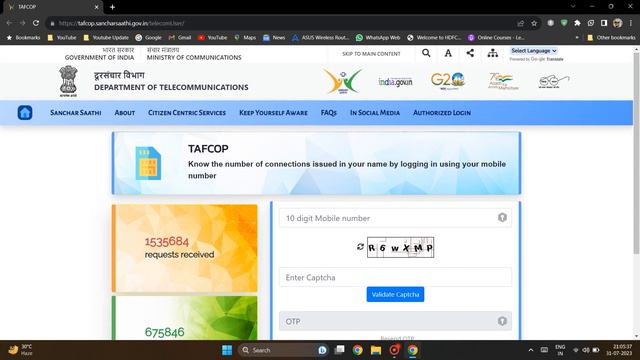Click the browser address bar URL
Viewport: 640px width, 360px height.
[x=121, y=23]
